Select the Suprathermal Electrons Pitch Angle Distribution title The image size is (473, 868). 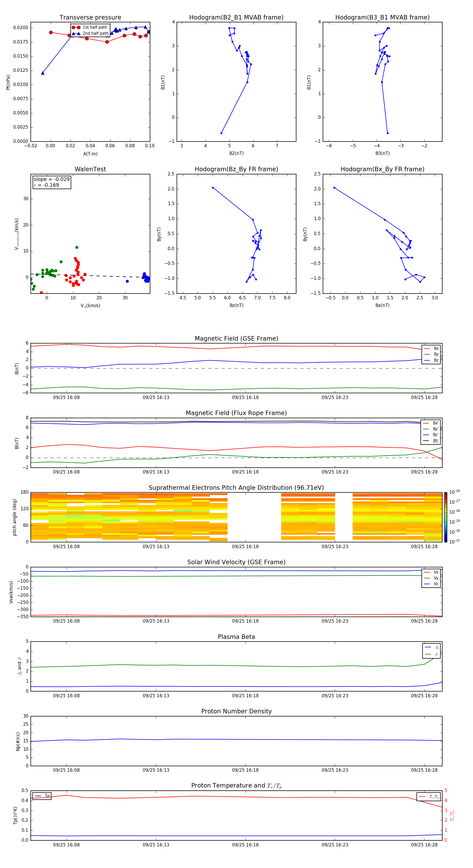236,488
